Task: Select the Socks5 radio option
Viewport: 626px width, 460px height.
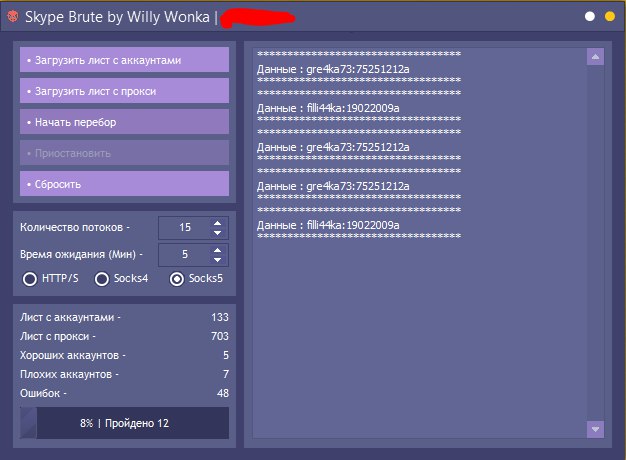Action: [177, 278]
